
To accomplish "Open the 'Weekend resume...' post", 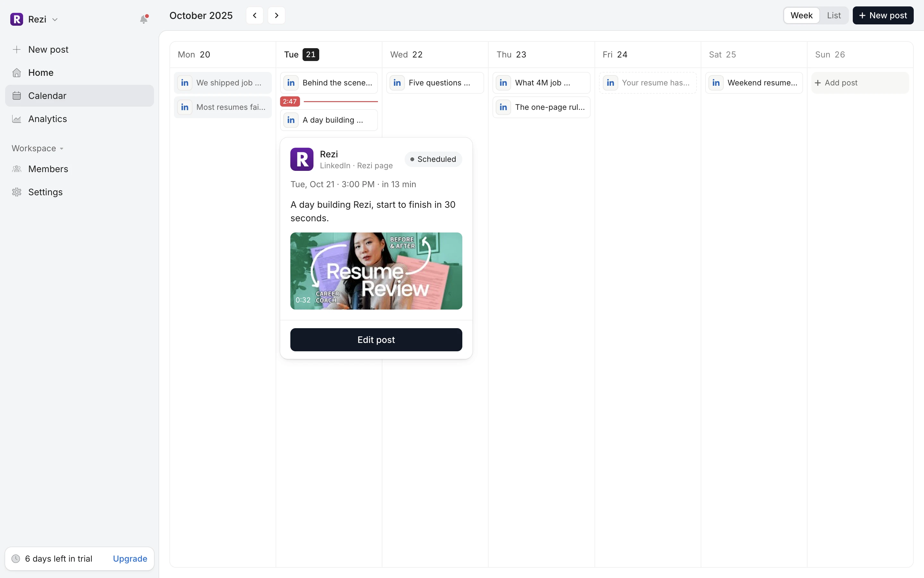I will coord(754,83).
